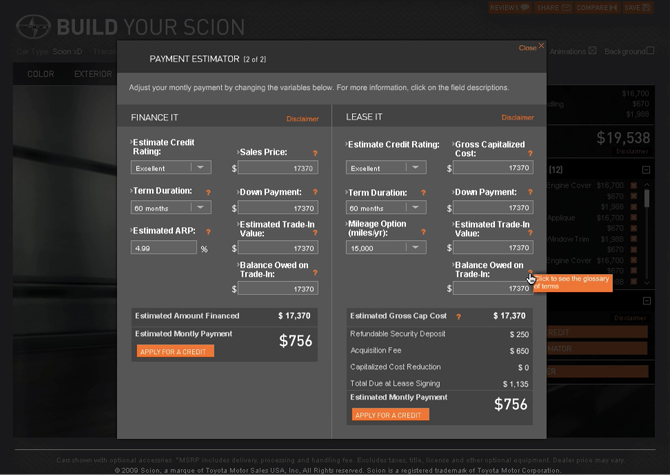Open the Lease It term duration dropdown
The width and height of the screenshot is (670, 475).
point(386,208)
